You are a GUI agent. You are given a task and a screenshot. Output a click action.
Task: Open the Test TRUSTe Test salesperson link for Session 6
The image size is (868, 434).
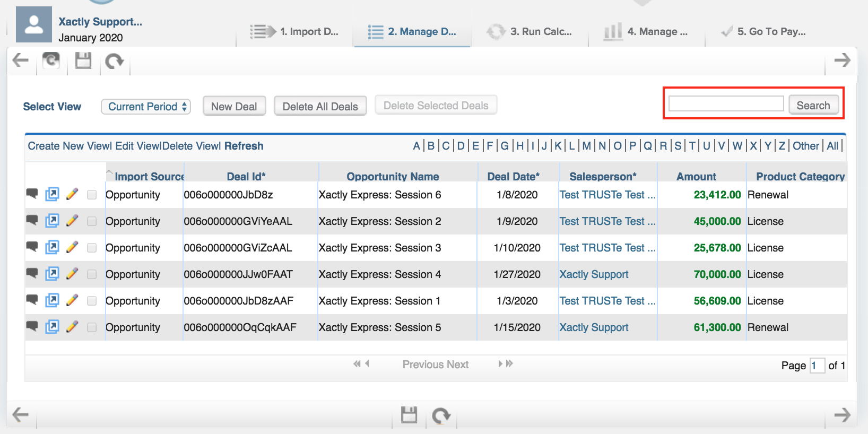click(x=607, y=195)
